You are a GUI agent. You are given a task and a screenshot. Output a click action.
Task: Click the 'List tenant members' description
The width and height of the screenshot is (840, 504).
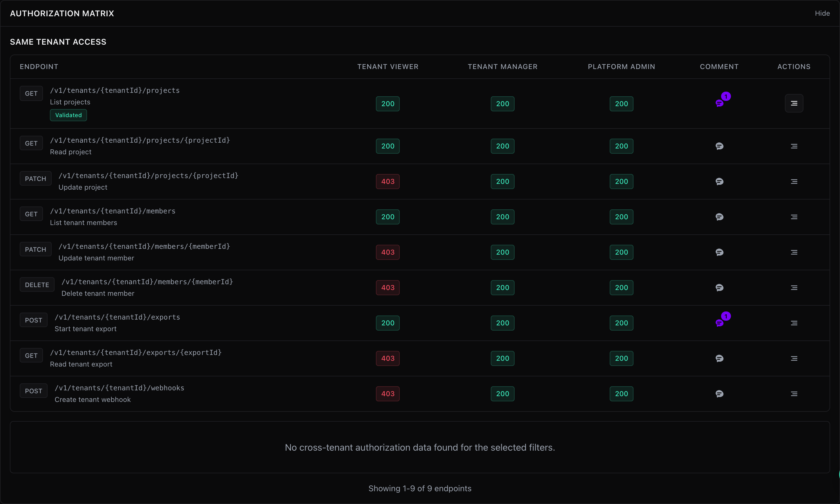[84, 222]
